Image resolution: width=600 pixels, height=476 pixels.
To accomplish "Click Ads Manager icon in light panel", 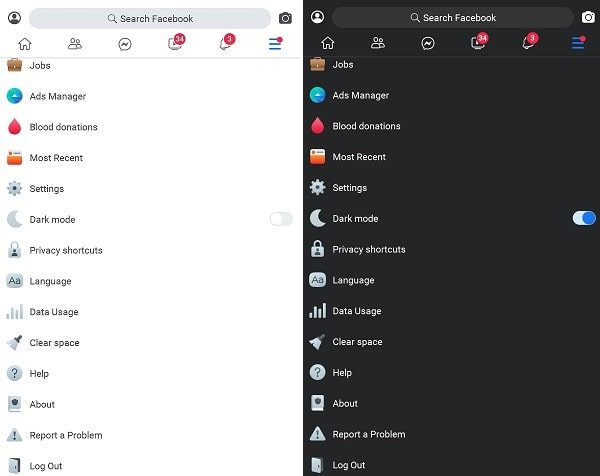I will (x=15, y=96).
